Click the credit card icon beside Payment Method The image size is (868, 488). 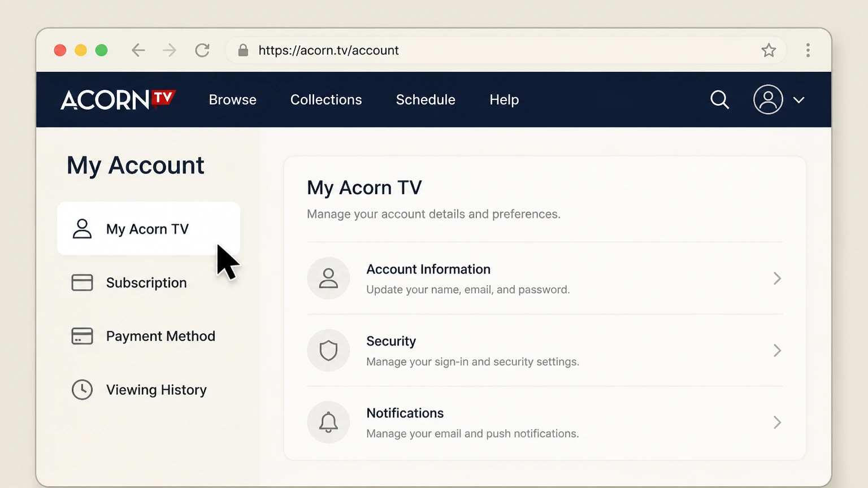click(x=82, y=336)
